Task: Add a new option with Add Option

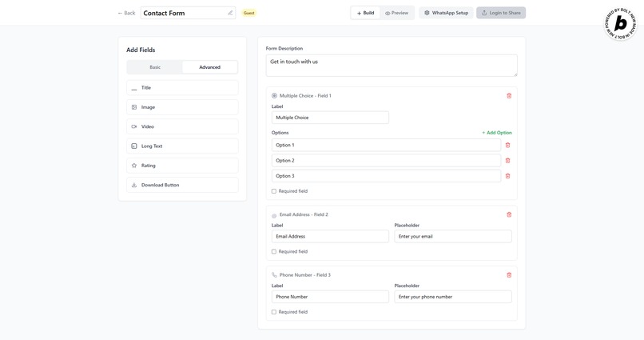Action: 497,133
